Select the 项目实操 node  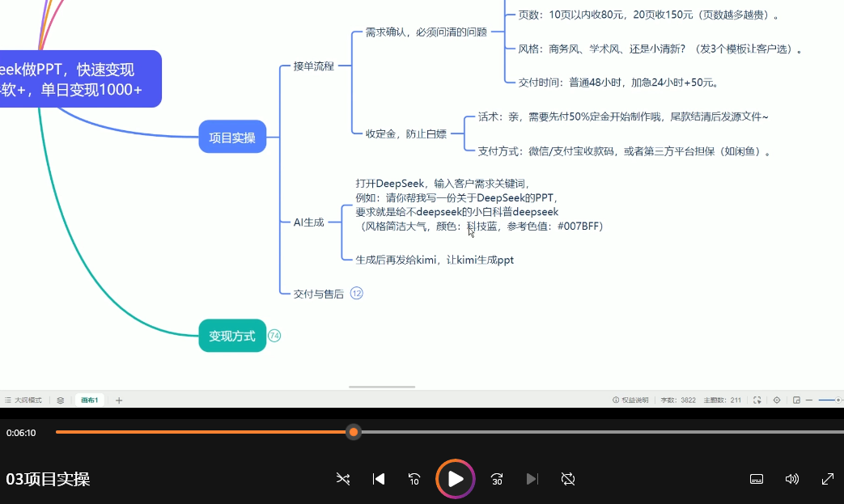pos(232,137)
